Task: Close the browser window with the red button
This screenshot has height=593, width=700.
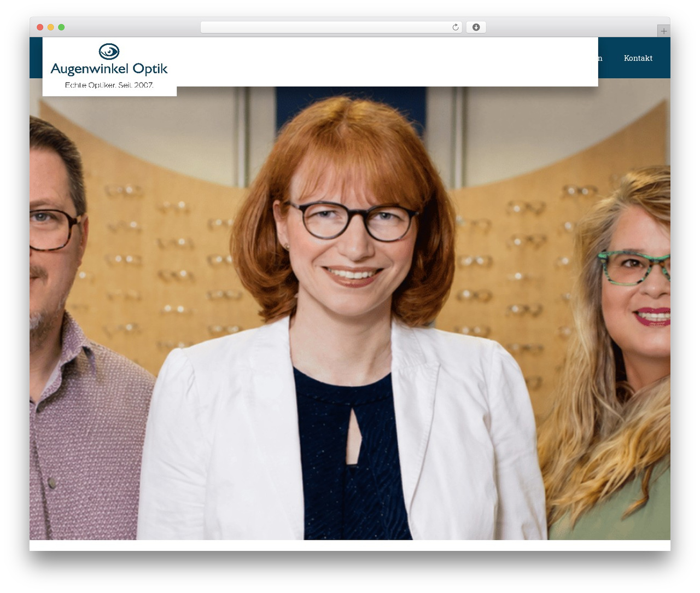Action: click(40, 27)
